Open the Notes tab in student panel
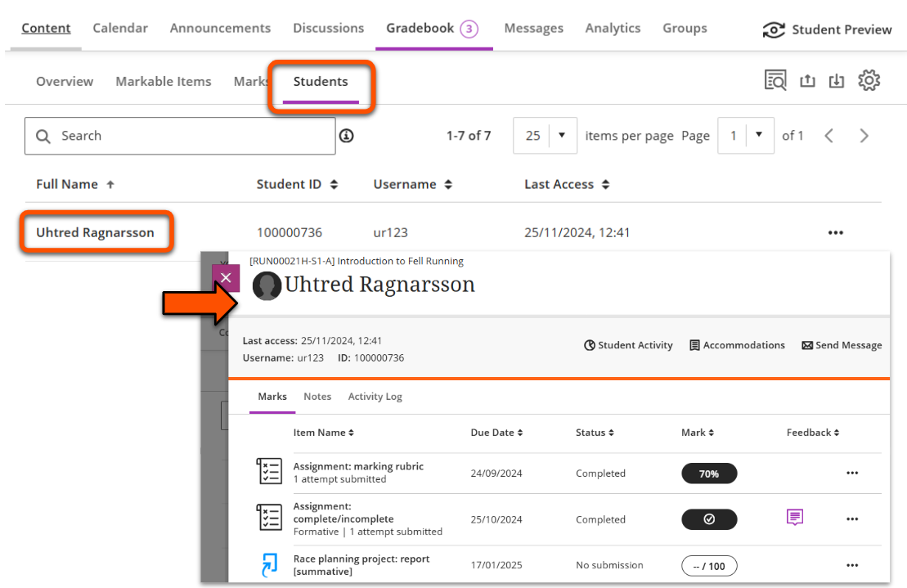Viewport: 907px width, 588px height. (317, 397)
